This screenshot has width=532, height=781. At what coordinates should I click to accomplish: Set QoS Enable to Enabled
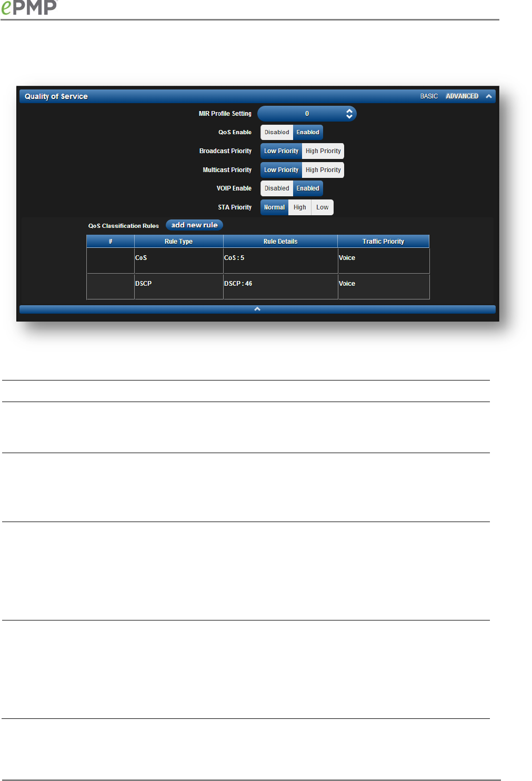tap(308, 133)
